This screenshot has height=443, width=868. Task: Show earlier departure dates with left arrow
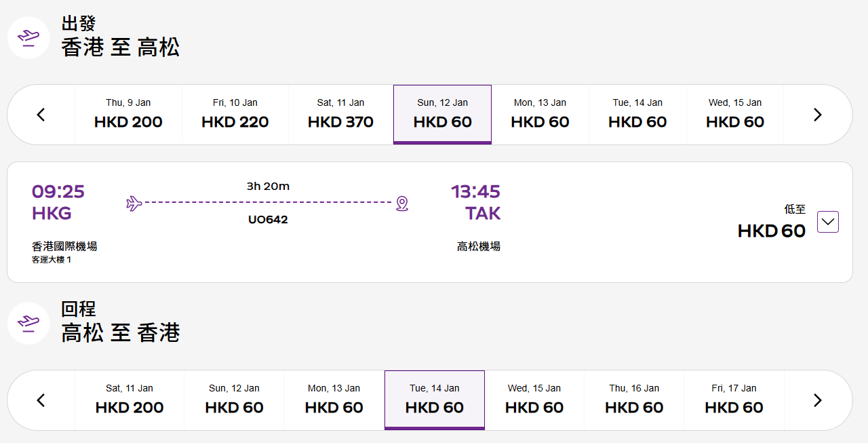[x=41, y=115]
